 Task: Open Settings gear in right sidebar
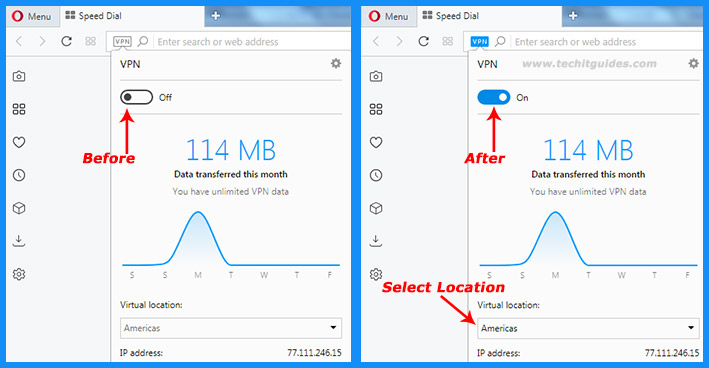pos(376,274)
